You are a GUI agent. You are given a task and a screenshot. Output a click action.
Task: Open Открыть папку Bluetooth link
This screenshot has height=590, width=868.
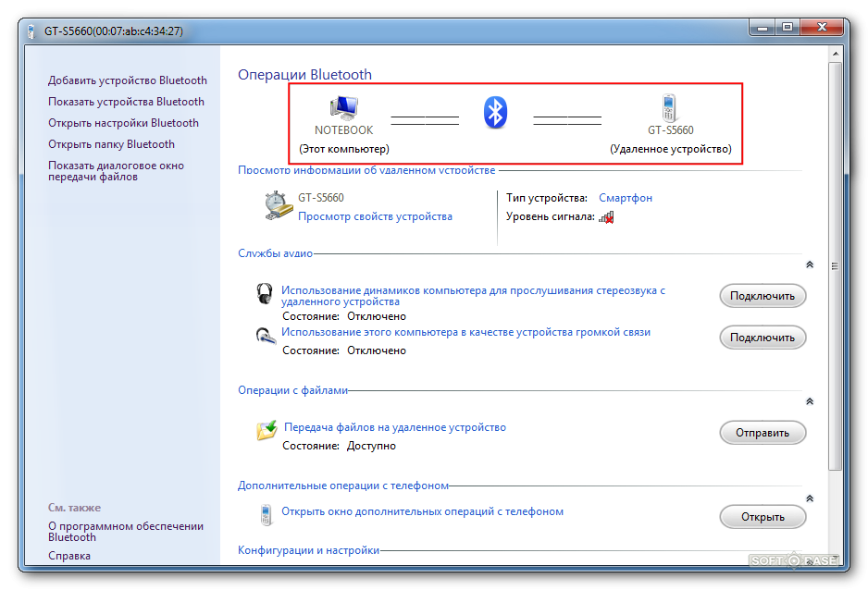pos(111,144)
